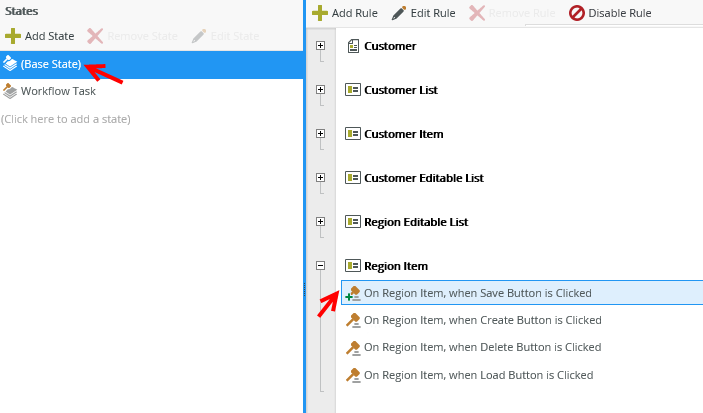The width and height of the screenshot is (703, 413).
Task: Click the splitter handle between the panels
Action: 305,289
